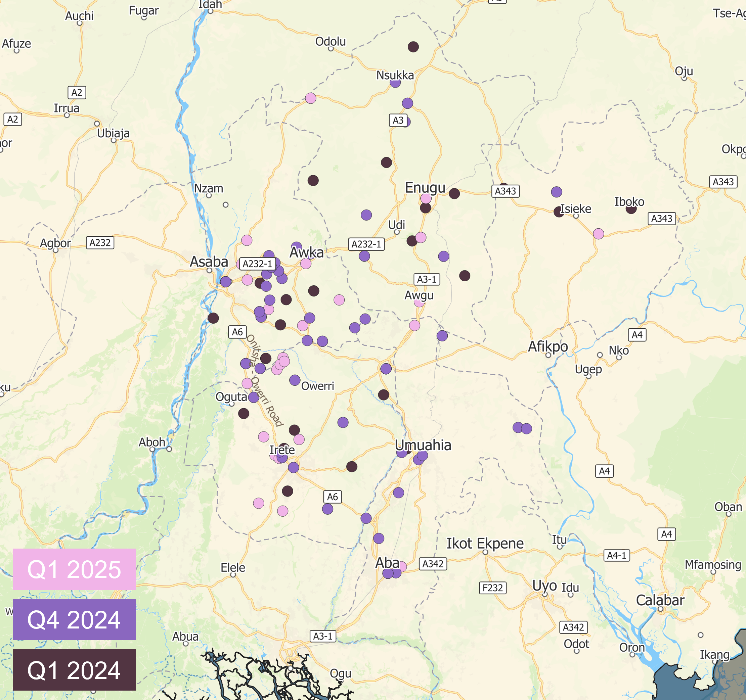Click the A342 shield east of Aba

point(433,564)
